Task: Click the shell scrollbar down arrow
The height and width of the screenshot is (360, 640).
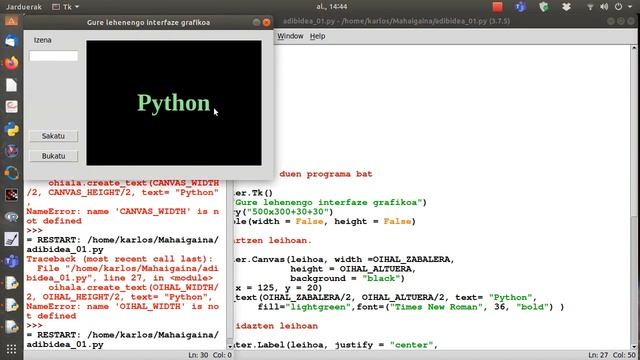Action: click(230, 346)
